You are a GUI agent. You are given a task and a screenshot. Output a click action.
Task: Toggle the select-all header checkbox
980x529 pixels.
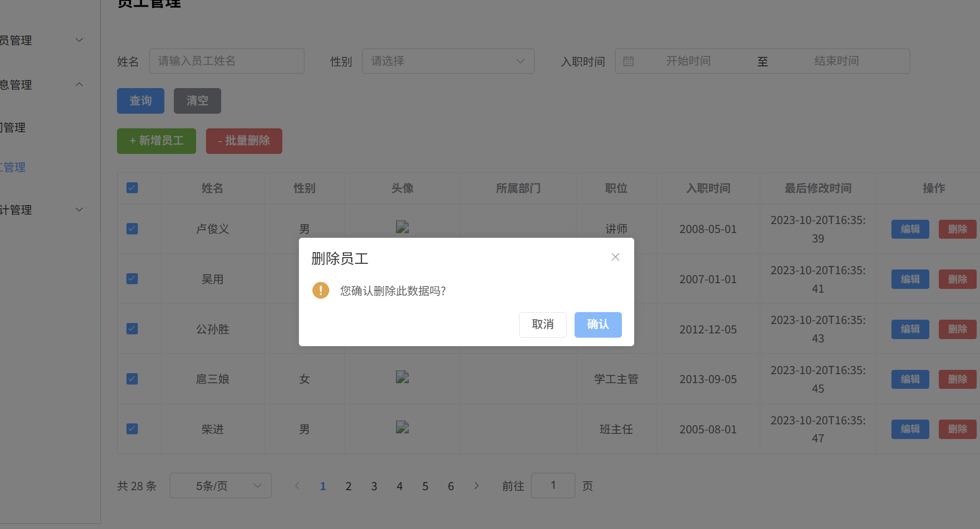[x=132, y=188]
